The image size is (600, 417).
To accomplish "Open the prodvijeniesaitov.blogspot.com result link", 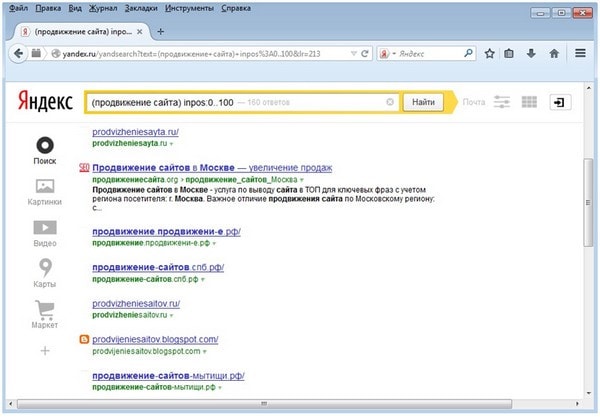I will pyautogui.click(x=155, y=340).
